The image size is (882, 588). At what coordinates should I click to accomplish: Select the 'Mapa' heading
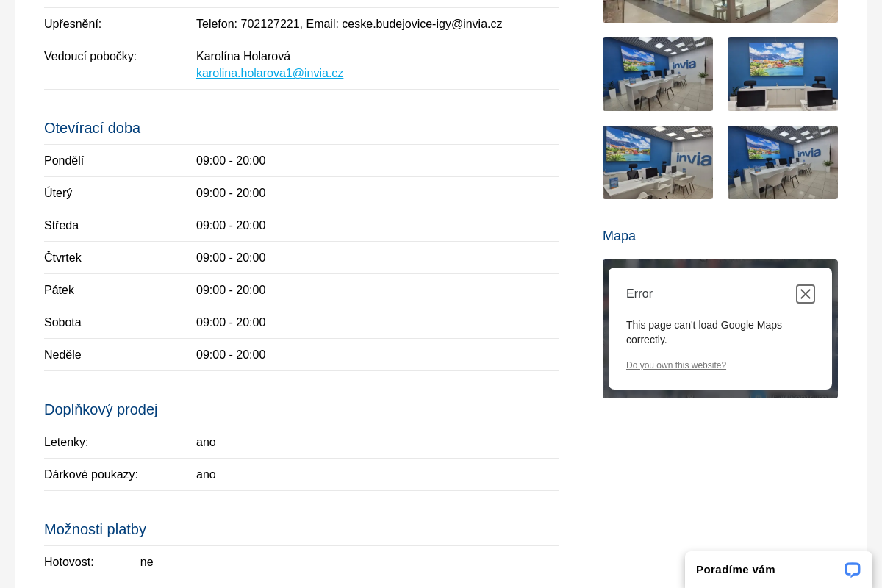coord(619,236)
